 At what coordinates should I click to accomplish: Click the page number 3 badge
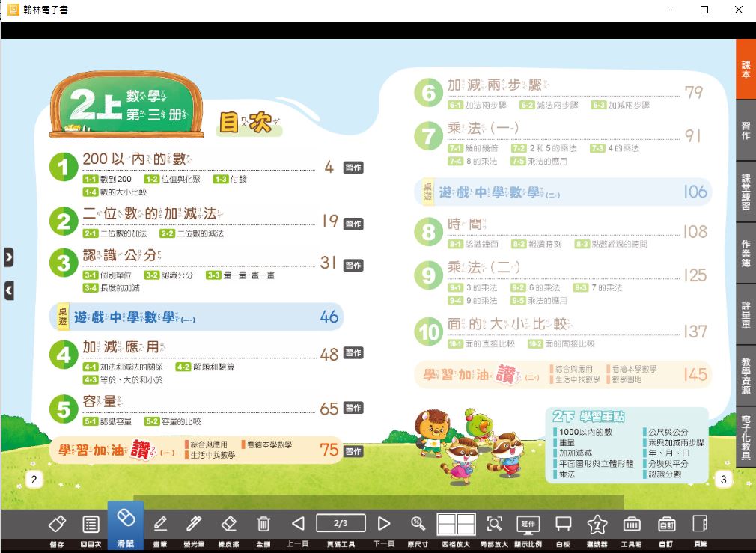[x=723, y=479]
